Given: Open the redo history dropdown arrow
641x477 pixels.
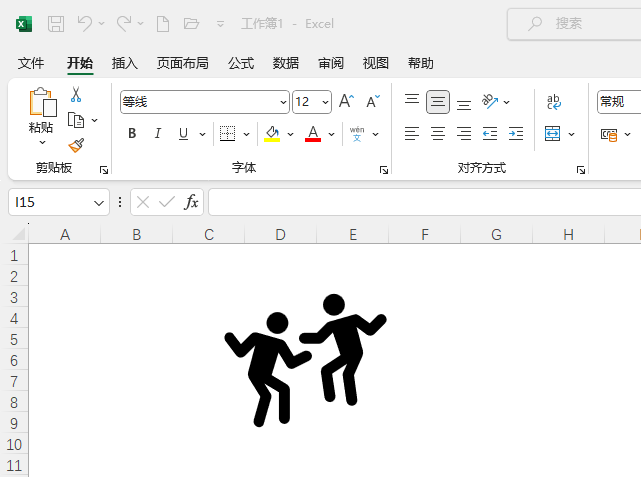Looking at the screenshot, I should coord(140,24).
